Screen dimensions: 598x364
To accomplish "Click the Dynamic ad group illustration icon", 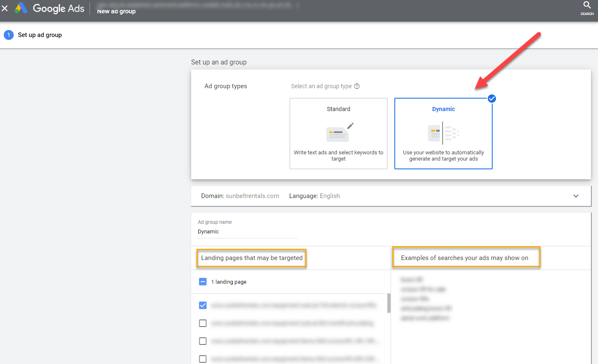I will click(443, 133).
